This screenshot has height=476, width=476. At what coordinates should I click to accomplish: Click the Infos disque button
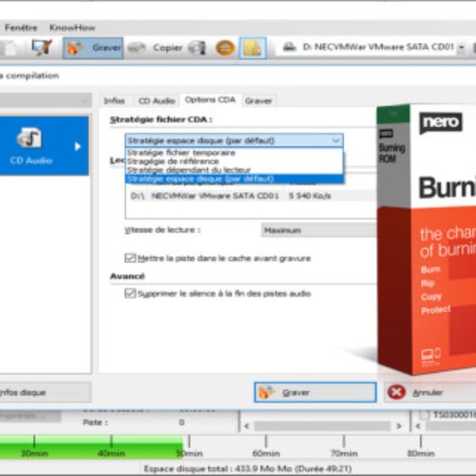[x=45, y=392]
